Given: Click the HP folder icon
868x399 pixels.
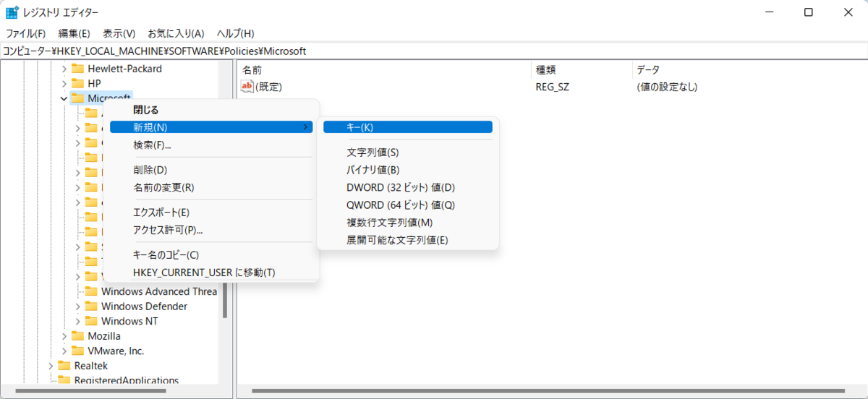Looking at the screenshot, I should pyautogui.click(x=77, y=83).
